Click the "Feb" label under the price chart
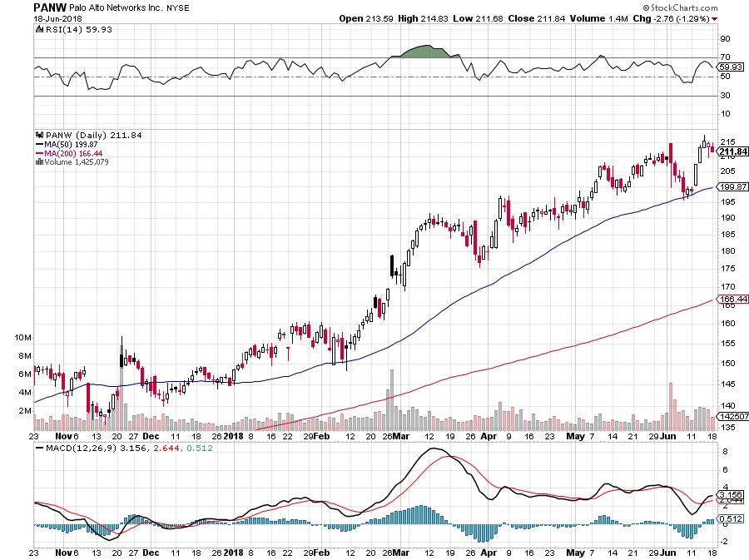Image resolution: width=749 pixels, height=560 pixels. [x=322, y=436]
